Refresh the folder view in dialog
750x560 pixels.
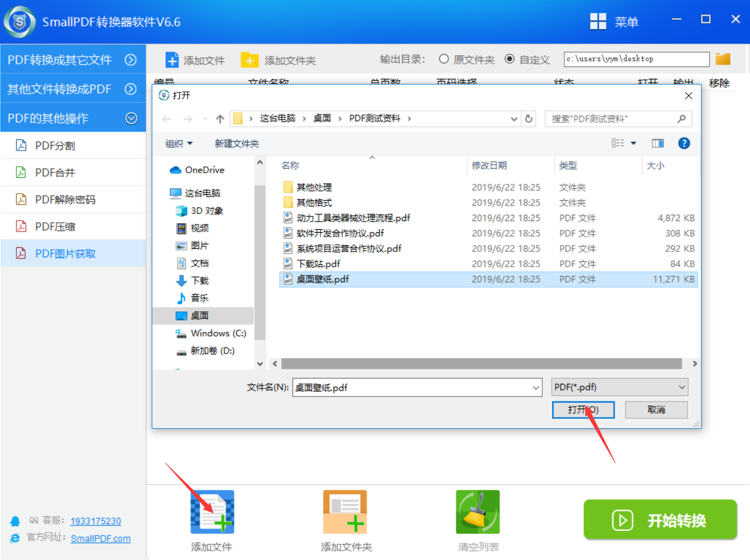pos(529,118)
